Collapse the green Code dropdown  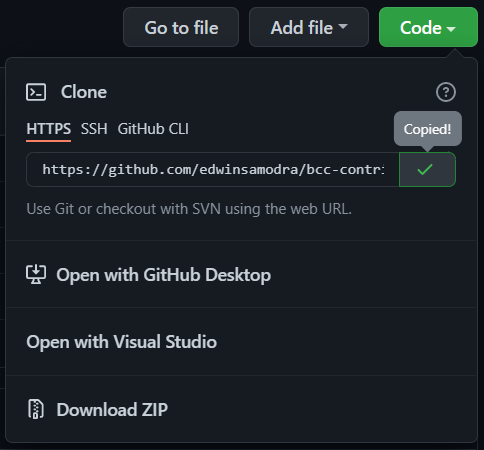click(428, 27)
